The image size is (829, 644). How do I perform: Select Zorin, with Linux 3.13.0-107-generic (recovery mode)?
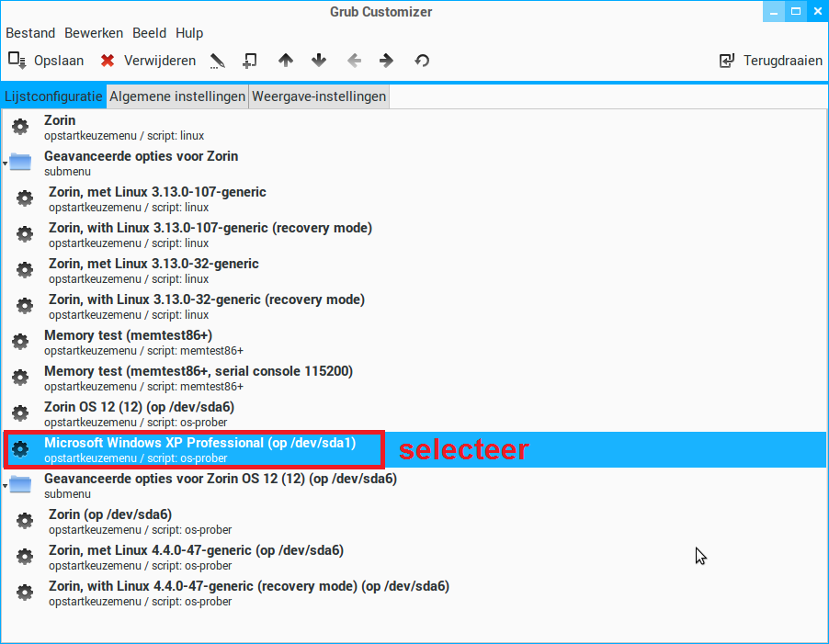coord(210,228)
